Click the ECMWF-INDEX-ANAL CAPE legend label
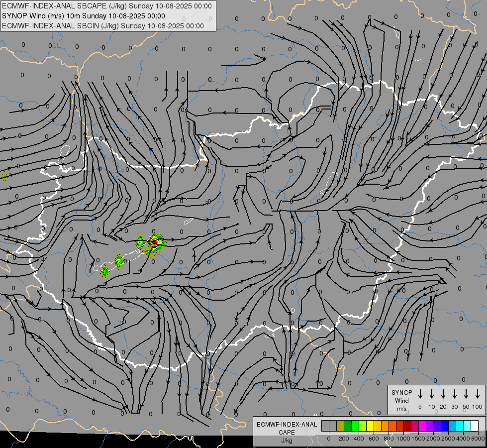487x448 pixels. [x=287, y=428]
